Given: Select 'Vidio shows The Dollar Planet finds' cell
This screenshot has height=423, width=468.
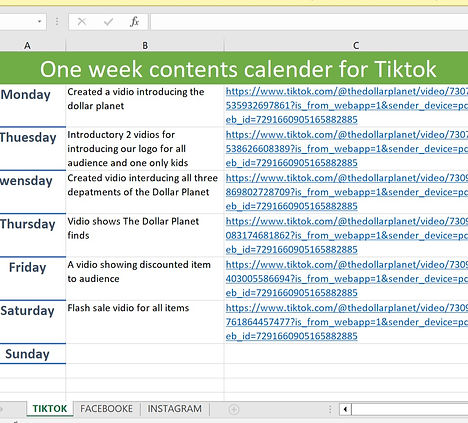Looking at the screenshot, I should tap(145, 235).
